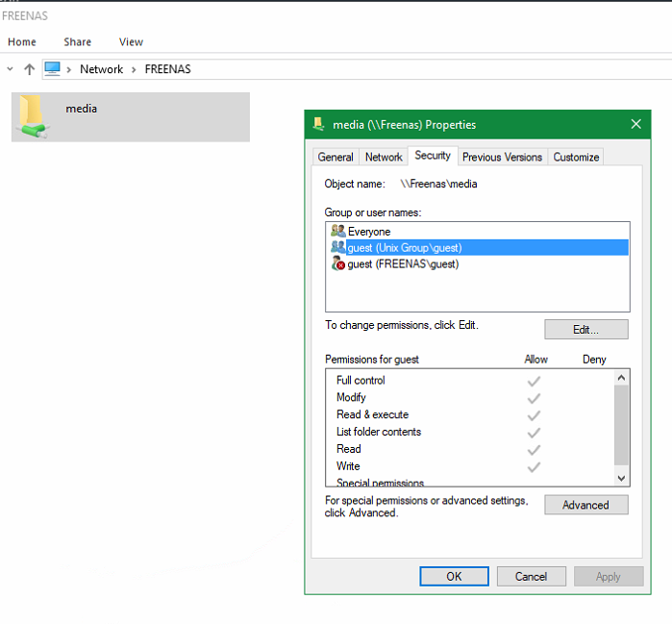Click the permissions list scrollbar thumb
The height and width of the screenshot is (624, 672).
point(621,425)
